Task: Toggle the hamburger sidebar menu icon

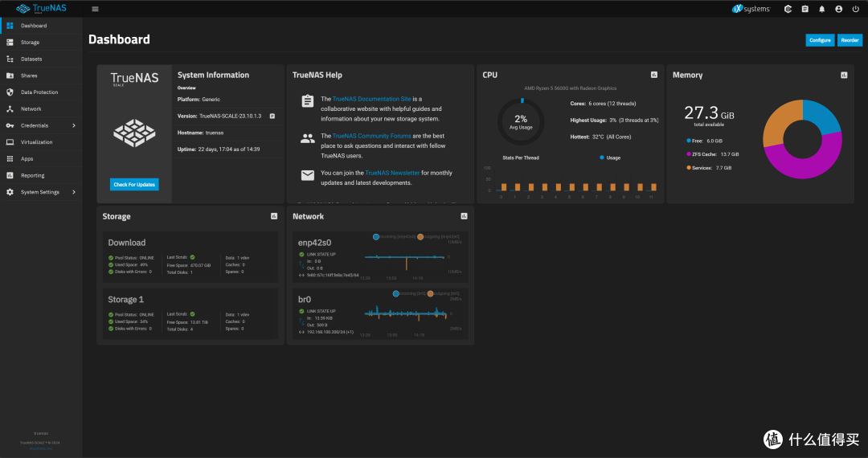Action: 95,9
